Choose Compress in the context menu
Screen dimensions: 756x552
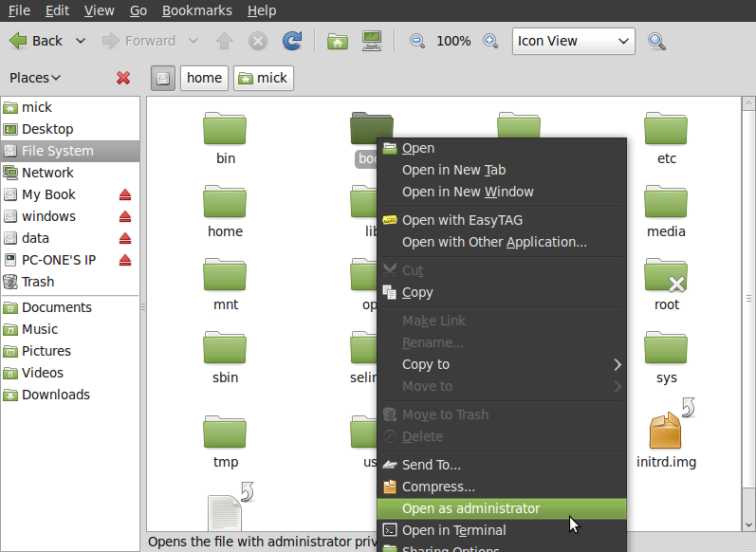point(502,487)
